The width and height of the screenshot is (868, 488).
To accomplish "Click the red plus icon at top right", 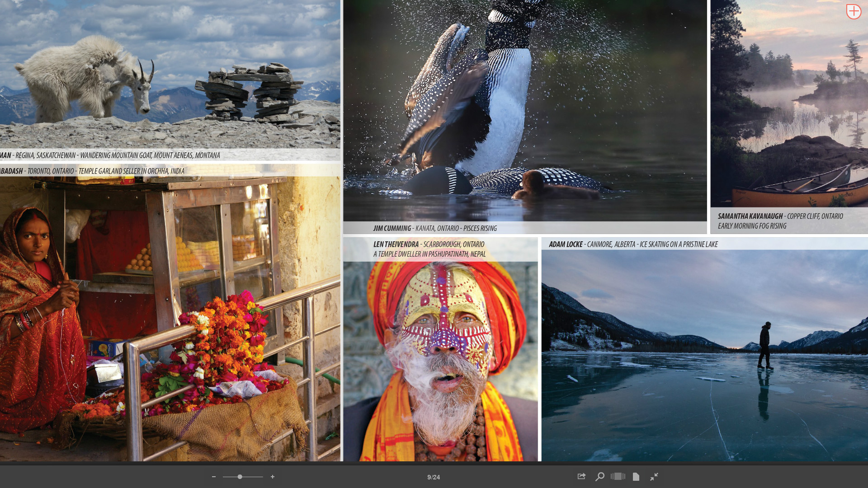I will [x=854, y=11].
